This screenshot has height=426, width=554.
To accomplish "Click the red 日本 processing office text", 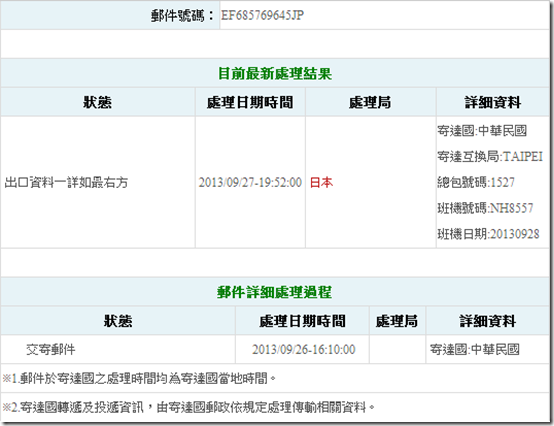I will click(x=321, y=183).
